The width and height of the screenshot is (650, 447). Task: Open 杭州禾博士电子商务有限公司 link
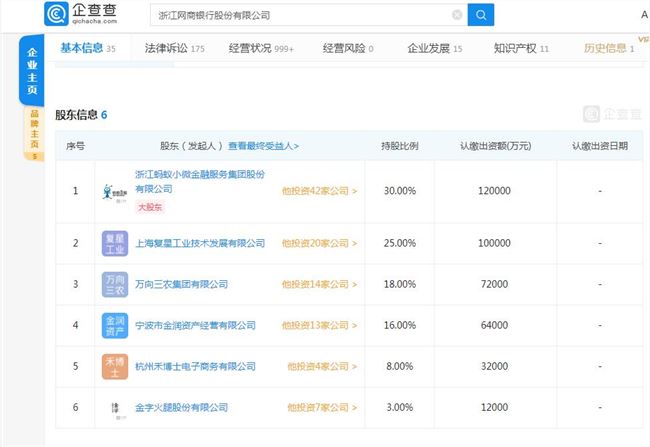195,367
